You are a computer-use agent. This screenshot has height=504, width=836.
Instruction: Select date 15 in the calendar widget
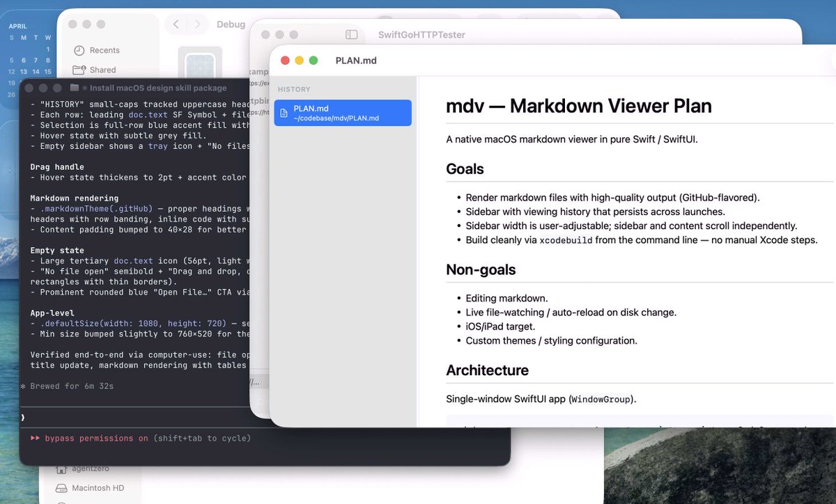click(47, 72)
